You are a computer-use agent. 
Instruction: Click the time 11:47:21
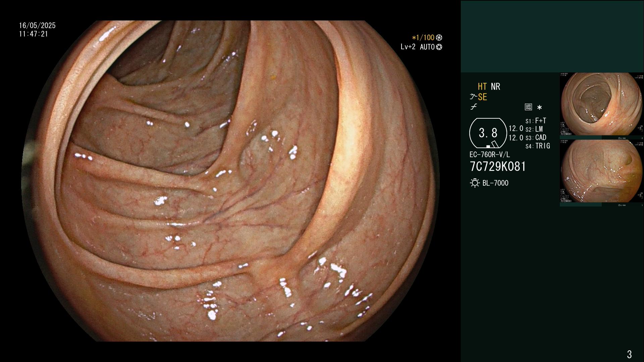pos(34,34)
